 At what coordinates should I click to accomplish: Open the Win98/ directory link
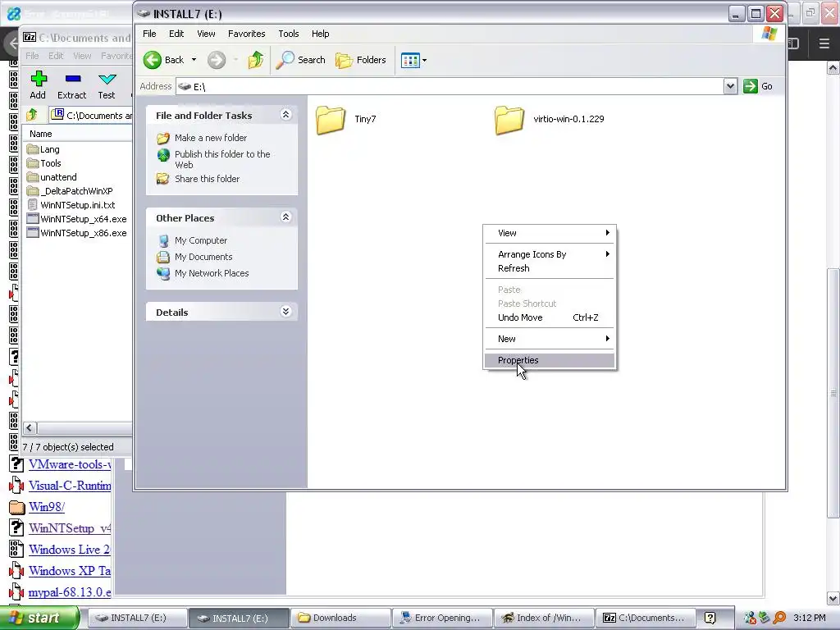47,507
